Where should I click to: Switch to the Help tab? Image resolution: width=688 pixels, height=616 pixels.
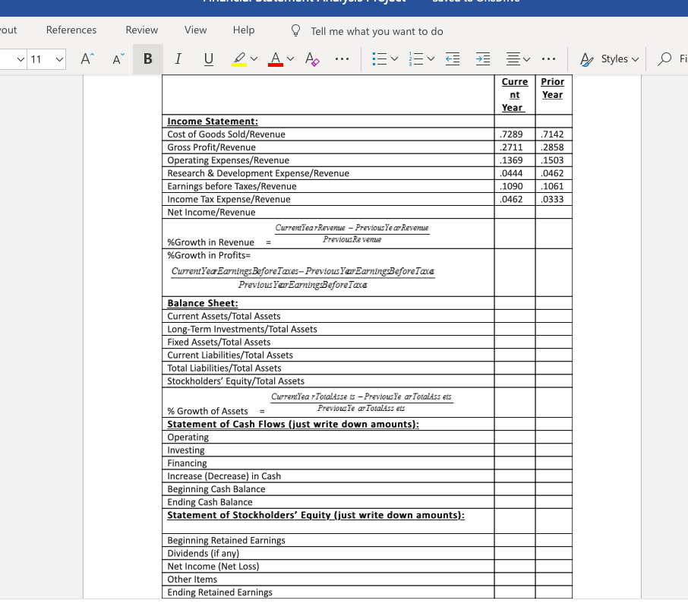(x=243, y=30)
